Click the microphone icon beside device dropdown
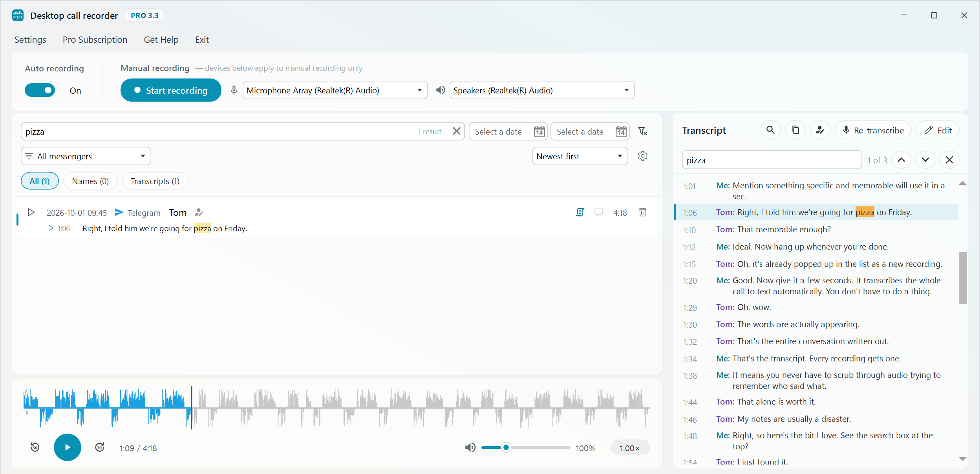Viewport: 980px width, 474px height. [x=234, y=90]
